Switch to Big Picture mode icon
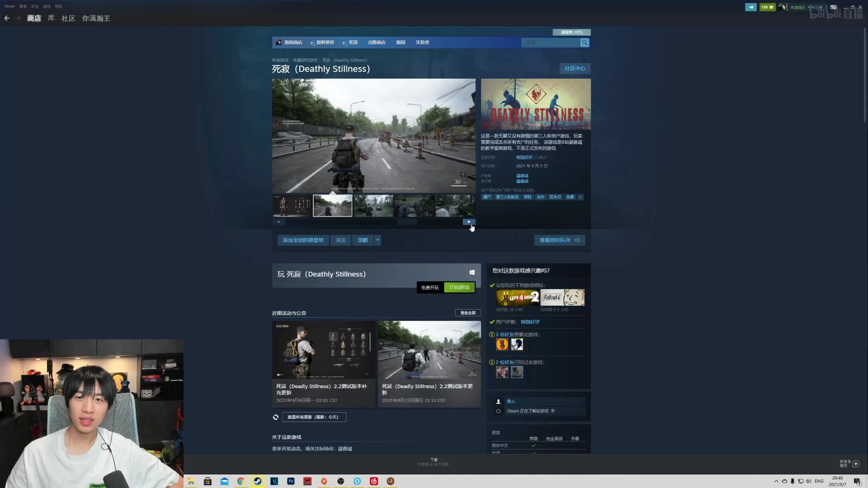The image size is (868, 488). pos(833,7)
